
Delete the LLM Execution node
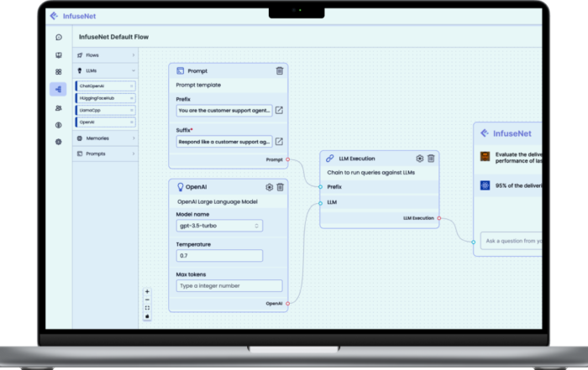[x=431, y=159]
